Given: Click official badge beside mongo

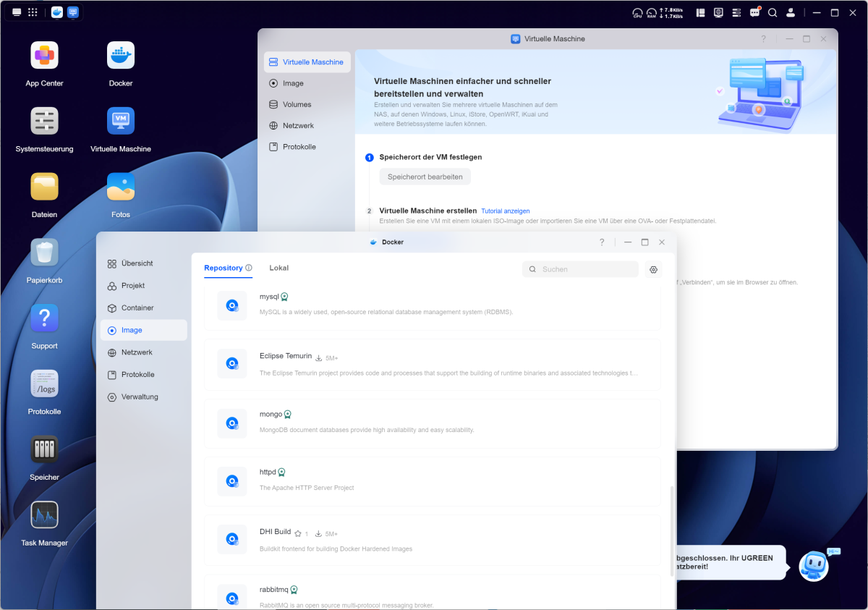Looking at the screenshot, I should [x=288, y=415].
